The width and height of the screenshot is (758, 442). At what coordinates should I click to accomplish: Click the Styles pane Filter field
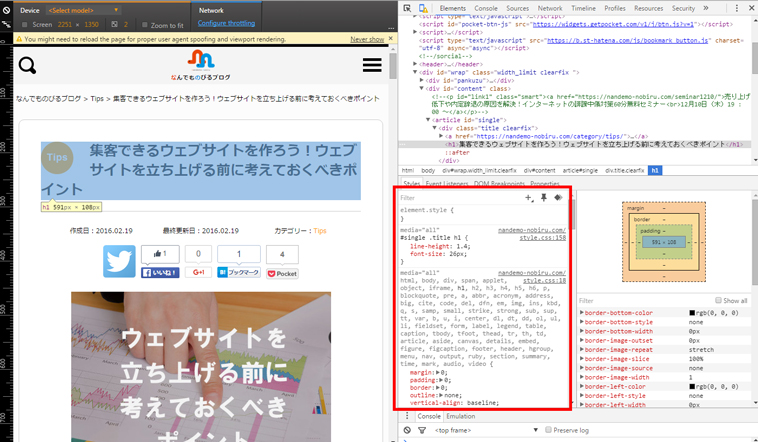(x=459, y=198)
